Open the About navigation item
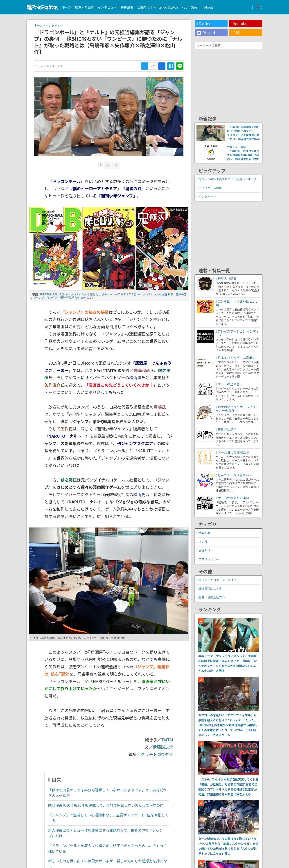The width and height of the screenshot is (289, 868). click(209, 7)
